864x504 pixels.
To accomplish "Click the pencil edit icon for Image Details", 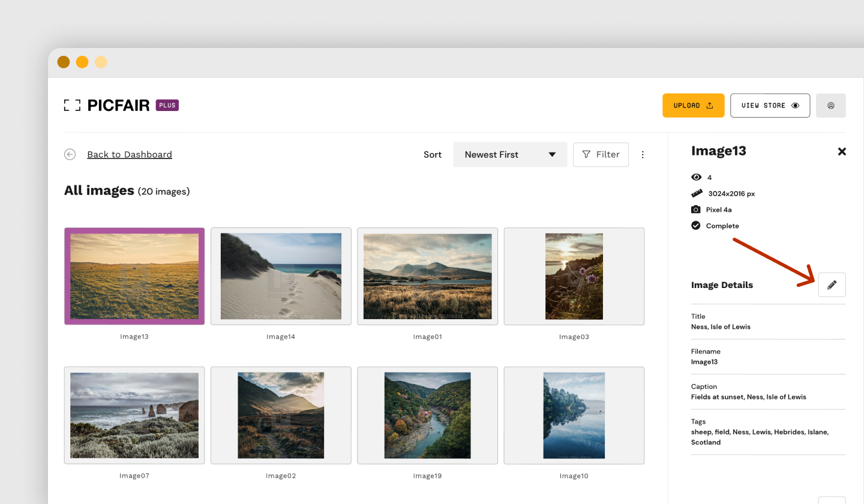I will pyautogui.click(x=832, y=285).
